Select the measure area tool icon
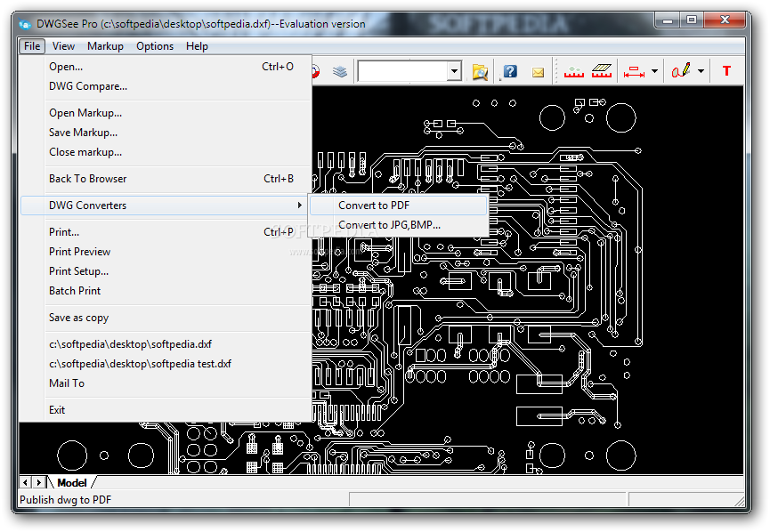This screenshot has width=770, height=532. (602, 71)
